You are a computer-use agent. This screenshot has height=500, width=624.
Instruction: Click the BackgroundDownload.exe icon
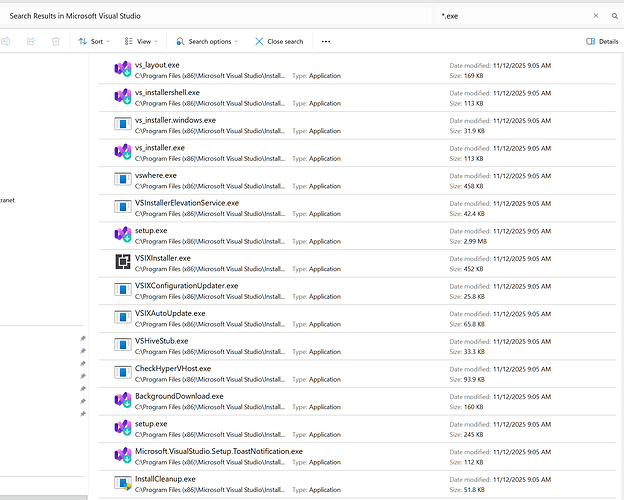point(123,401)
